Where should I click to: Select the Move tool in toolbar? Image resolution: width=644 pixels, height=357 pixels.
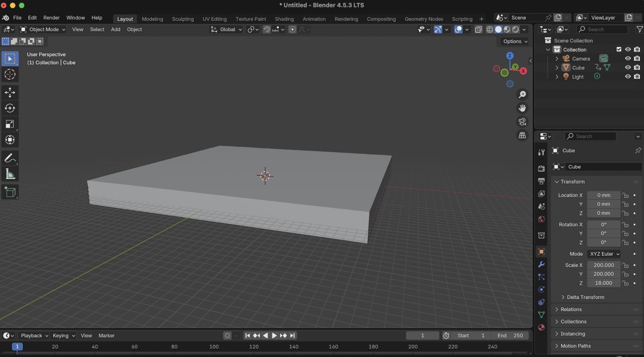tap(10, 92)
